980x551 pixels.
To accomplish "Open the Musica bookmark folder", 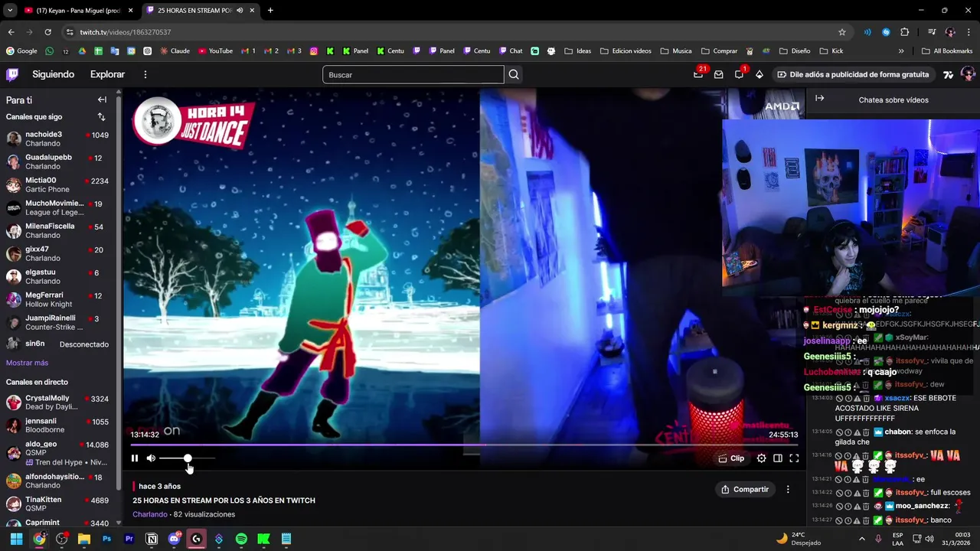I will [x=675, y=51].
